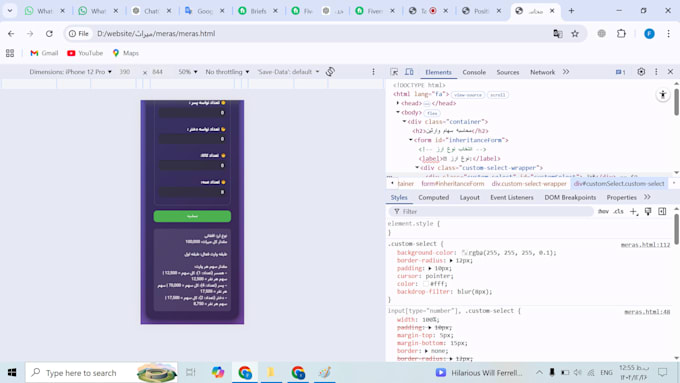Expand the head element node

coord(398,103)
